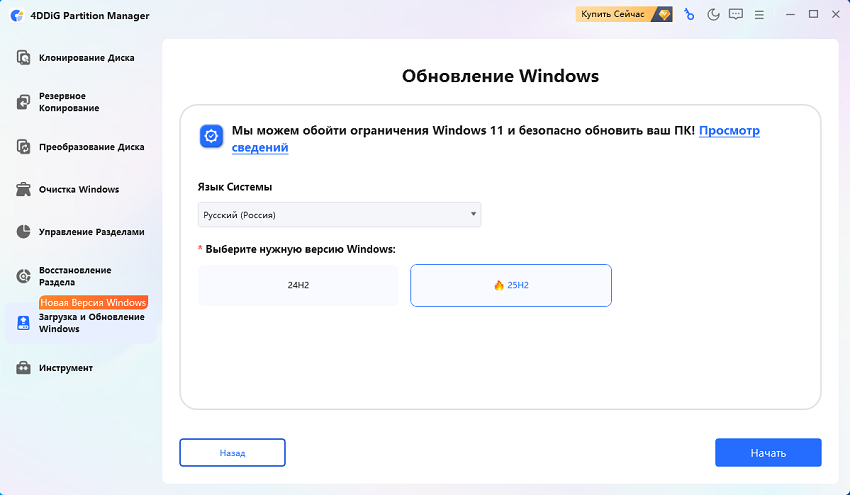
Task: Open the hamburger menu in title bar
Action: (759, 15)
